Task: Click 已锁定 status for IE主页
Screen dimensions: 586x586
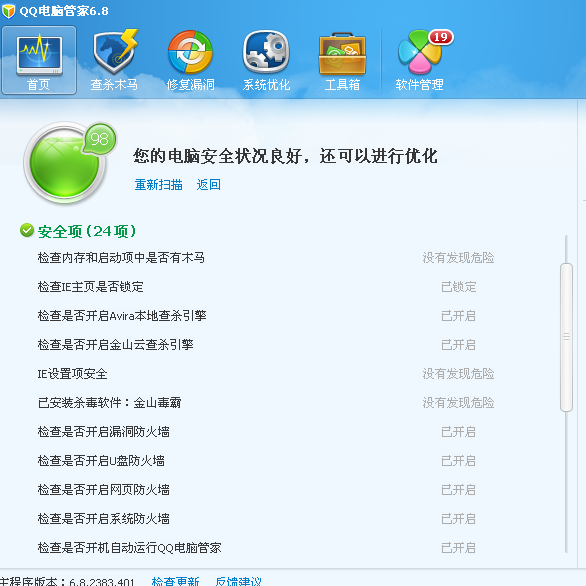Action: [459, 287]
